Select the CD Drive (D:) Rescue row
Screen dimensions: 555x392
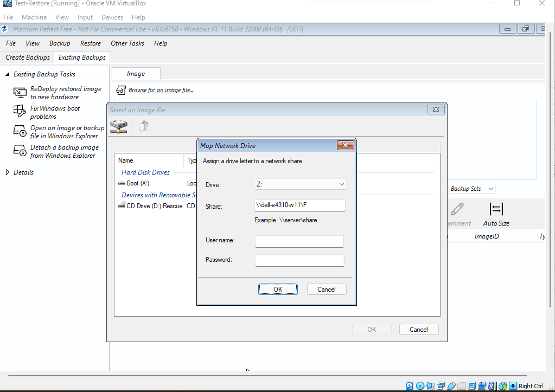[x=157, y=205]
